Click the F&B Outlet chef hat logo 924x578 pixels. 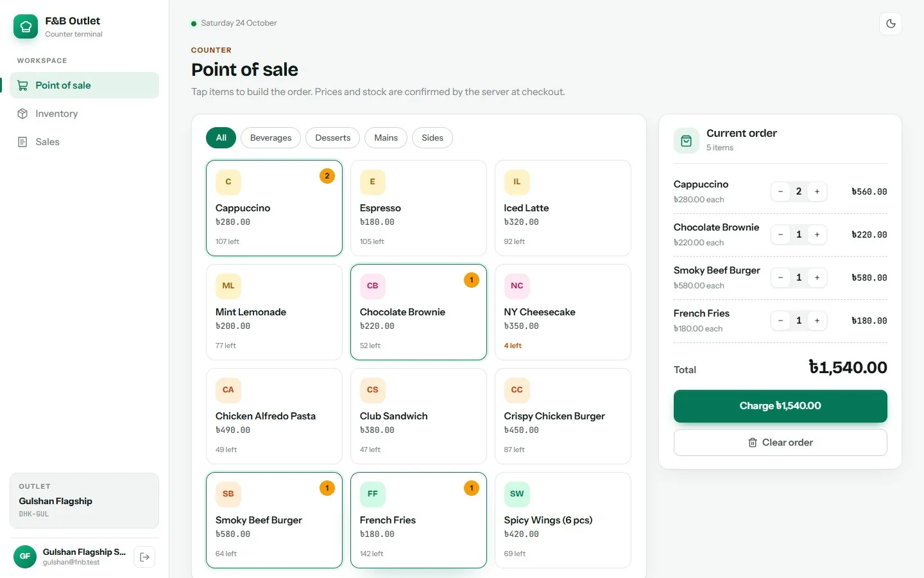[x=26, y=26]
